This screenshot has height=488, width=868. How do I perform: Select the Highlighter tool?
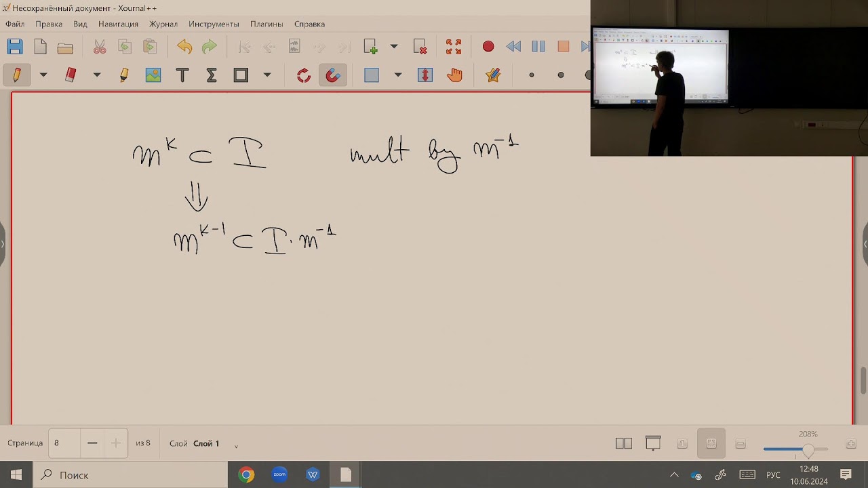124,75
